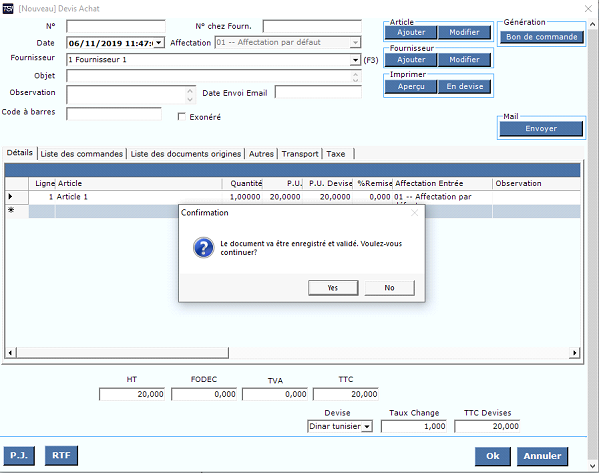Click the window vertical scroll down arrow
This screenshot has width=600, height=473.
592,466
